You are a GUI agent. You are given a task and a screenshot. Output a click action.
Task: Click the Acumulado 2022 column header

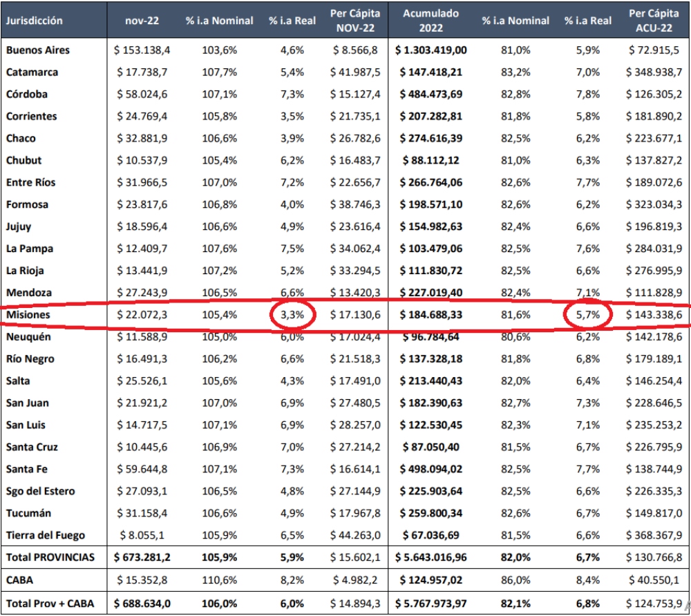tap(432, 21)
